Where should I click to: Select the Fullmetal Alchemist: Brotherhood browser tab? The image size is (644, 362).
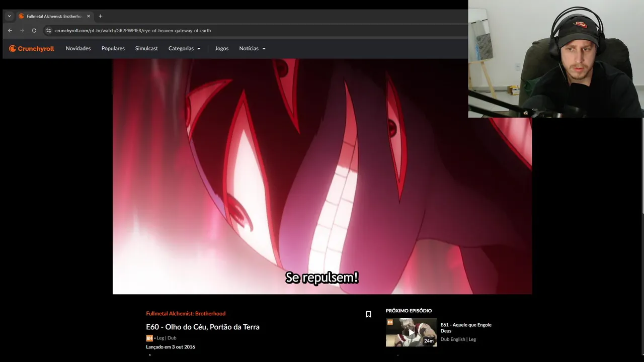click(54, 16)
